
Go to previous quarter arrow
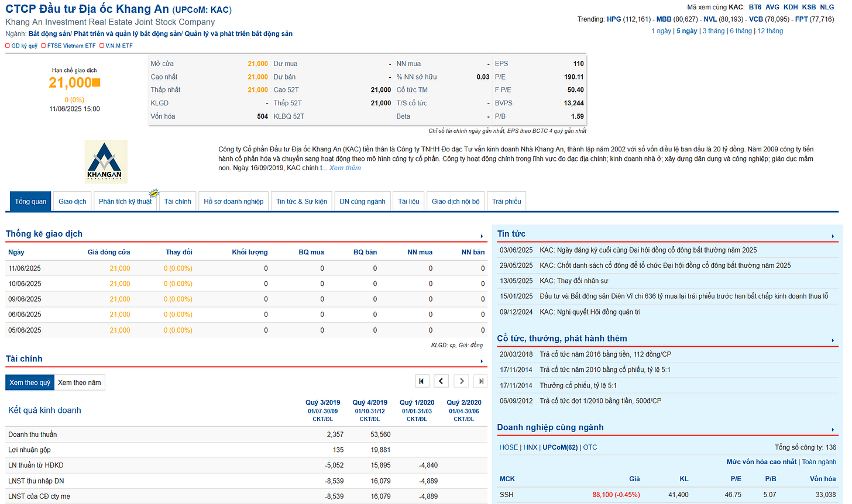(x=442, y=381)
